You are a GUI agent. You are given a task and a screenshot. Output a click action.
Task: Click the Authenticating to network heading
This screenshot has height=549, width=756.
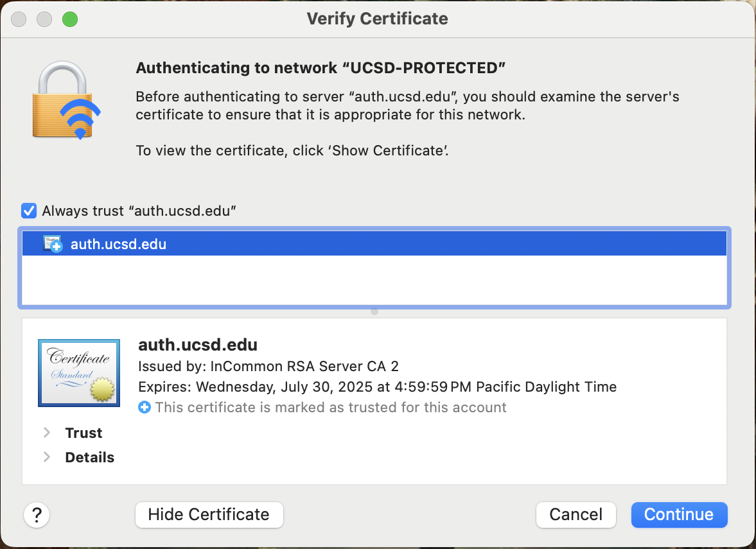click(321, 68)
